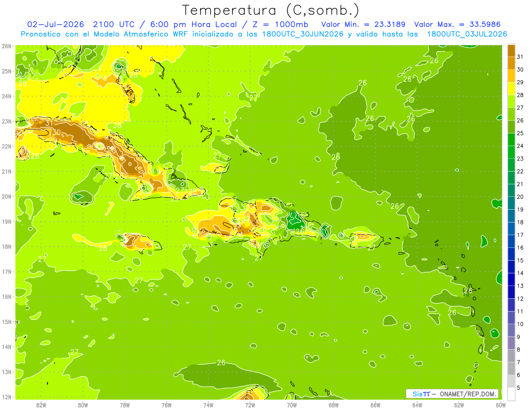Image resolution: width=532 pixels, height=411 pixels.
Task: Click the '25N' latitude axis label
Action: (x=6, y=71)
